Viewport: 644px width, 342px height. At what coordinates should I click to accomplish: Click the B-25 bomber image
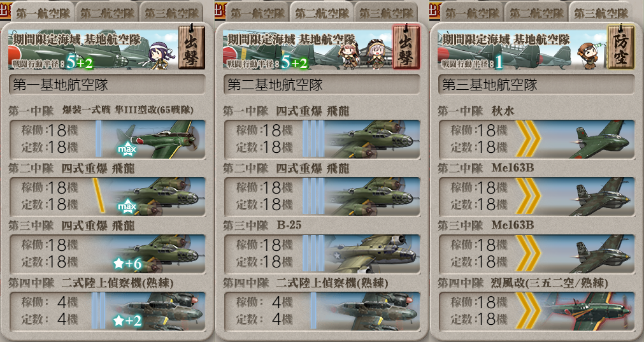point(375,253)
